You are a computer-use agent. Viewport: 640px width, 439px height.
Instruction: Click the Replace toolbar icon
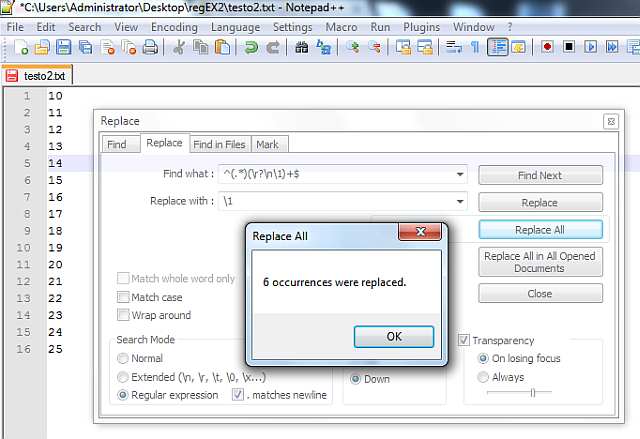323,47
